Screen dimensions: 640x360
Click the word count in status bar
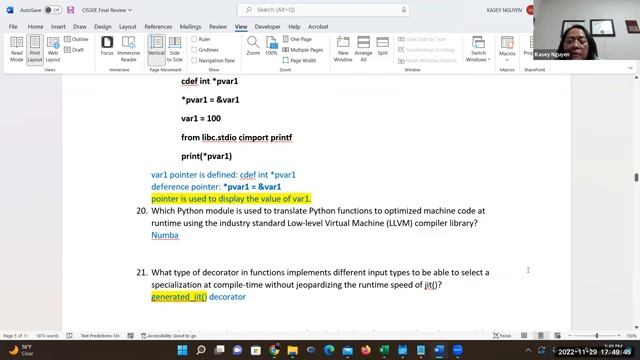tap(47, 336)
